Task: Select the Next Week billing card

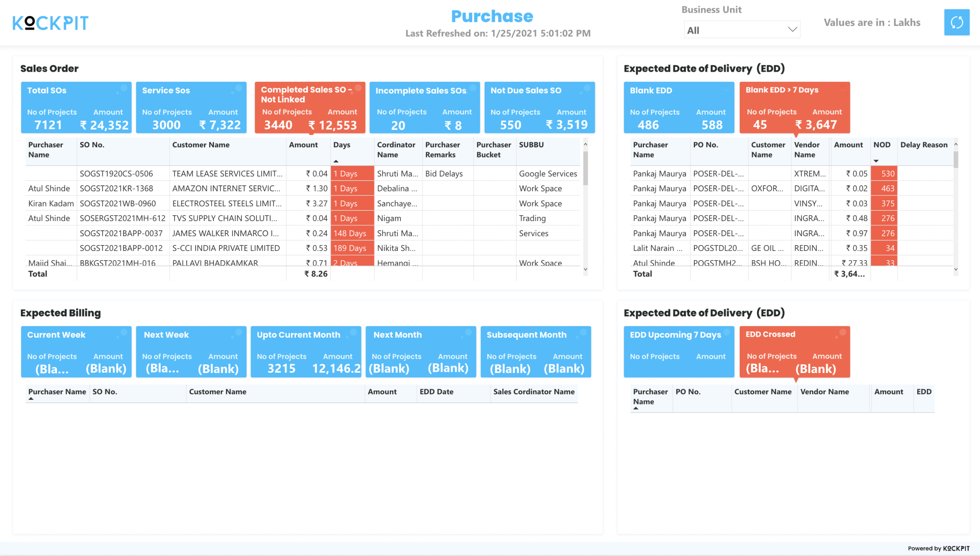Action: (191, 352)
